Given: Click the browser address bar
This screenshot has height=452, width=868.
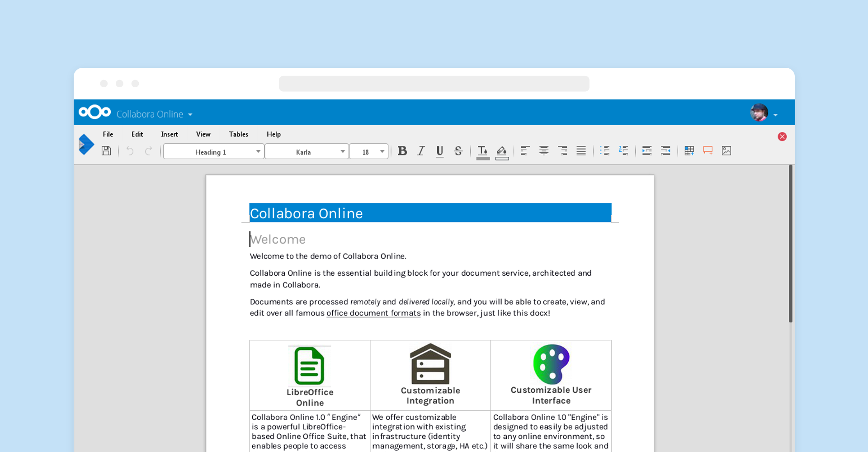Looking at the screenshot, I should [x=434, y=84].
